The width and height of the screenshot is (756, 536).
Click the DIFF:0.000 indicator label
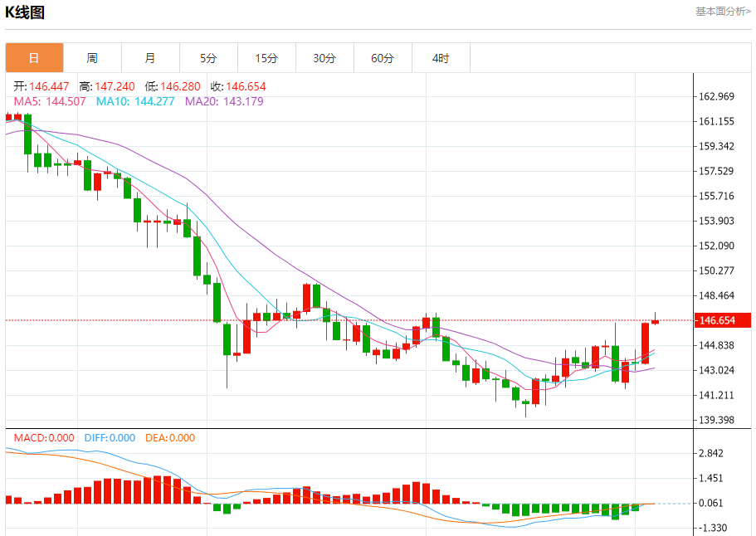coord(110,437)
